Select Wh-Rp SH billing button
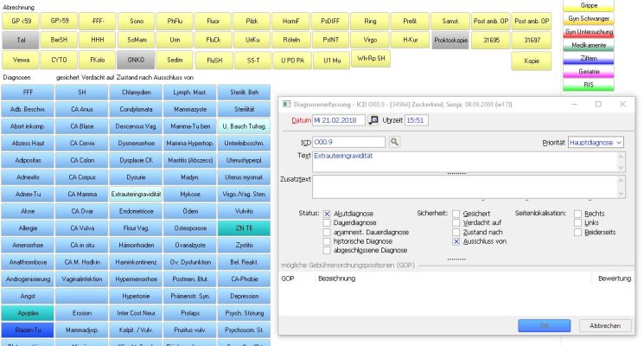644x346 pixels. click(x=371, y=58)
